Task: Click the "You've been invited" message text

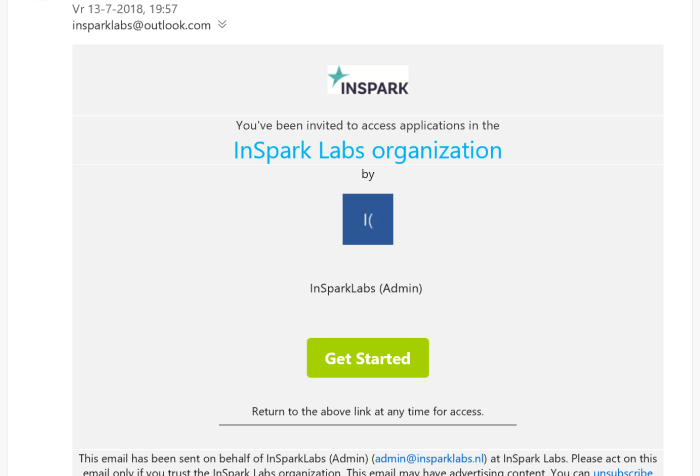Action: 367,126
